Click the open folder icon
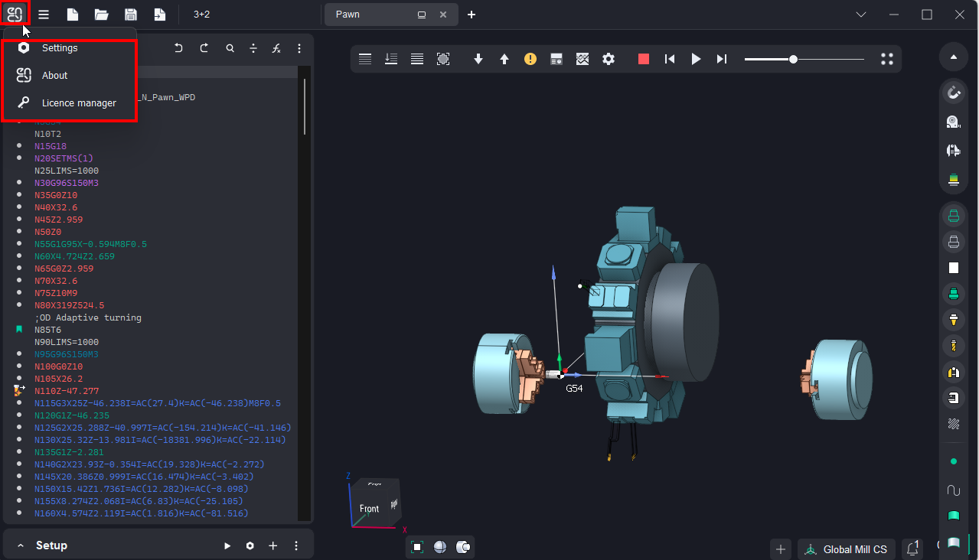Viewport: 979px width, 560px height. (x=101, y=15)
